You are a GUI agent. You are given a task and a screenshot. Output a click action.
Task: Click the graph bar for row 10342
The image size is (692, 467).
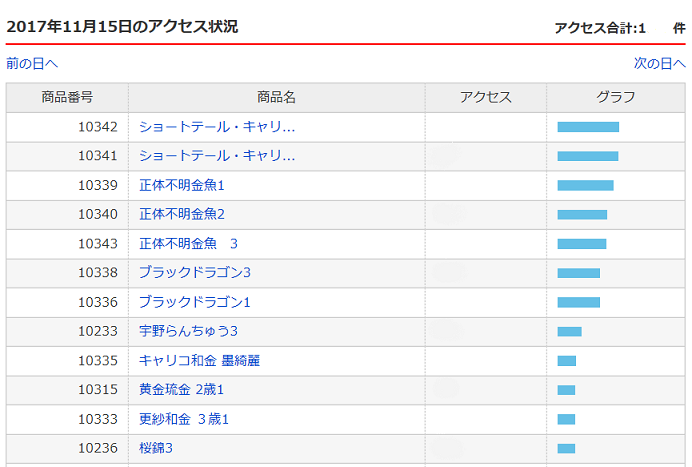tap(588, 127)
